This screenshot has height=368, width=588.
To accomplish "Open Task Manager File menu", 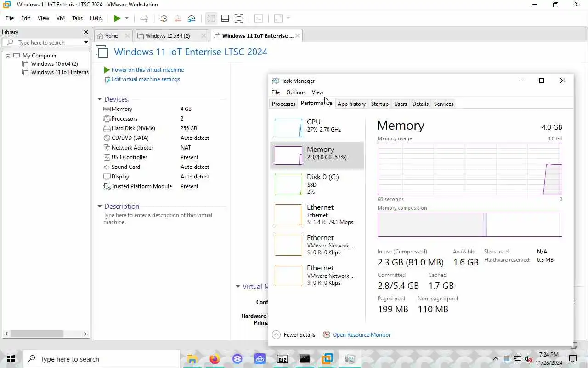I will point(276,92).
